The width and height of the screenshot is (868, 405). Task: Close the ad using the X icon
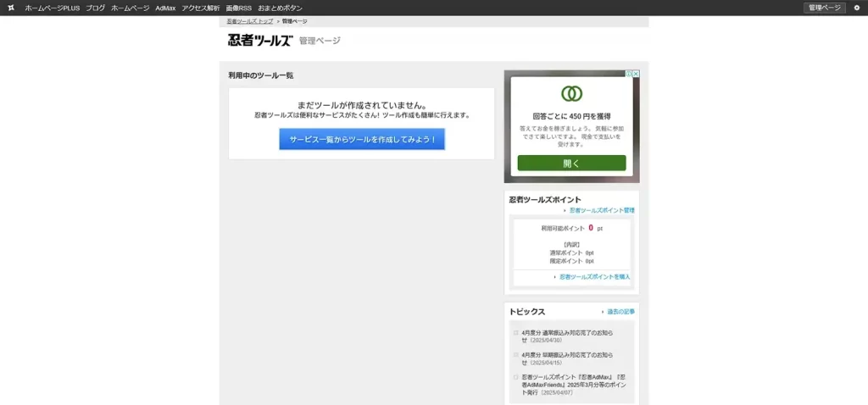pyautogui.click(x=636, y=74)
